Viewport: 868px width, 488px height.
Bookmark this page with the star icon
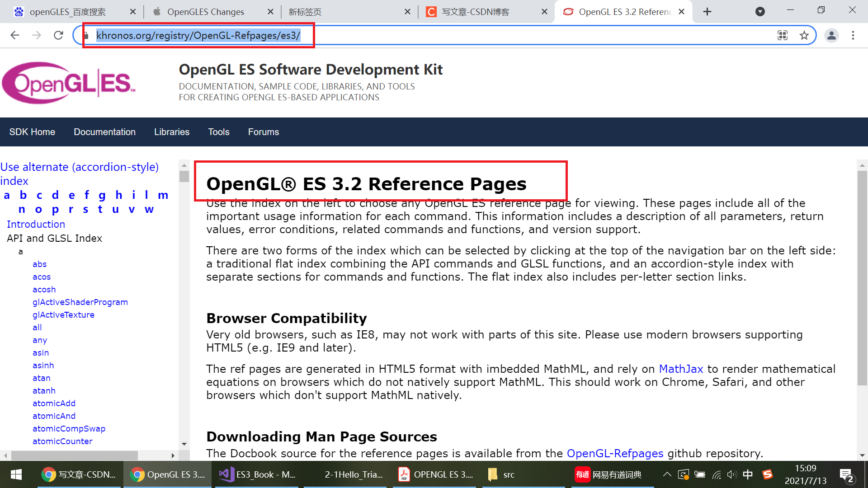[x=804, y=35]
